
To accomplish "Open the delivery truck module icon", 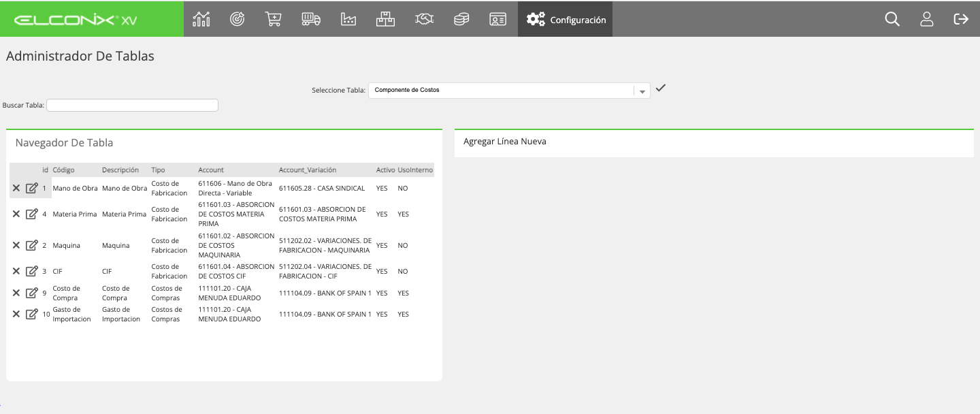I will (x=310, y=19).
